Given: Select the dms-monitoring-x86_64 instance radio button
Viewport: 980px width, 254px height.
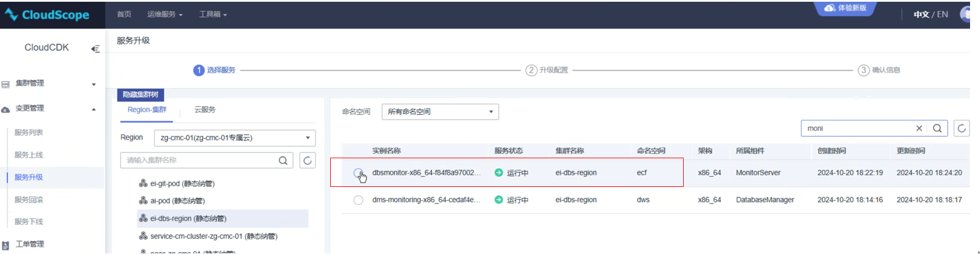Looking at the screenshot, I should pyautogui.click(x=358, y=200).
